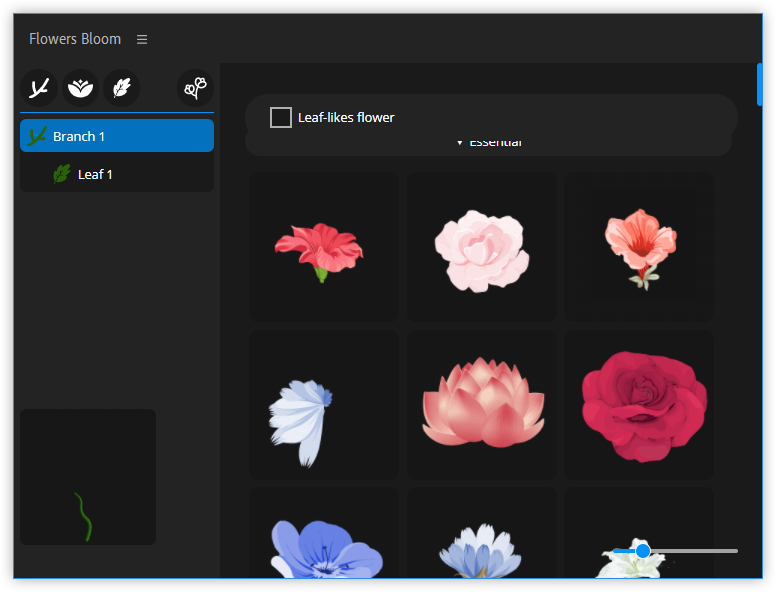This screenshot has height=592, width=776.
Task: Select the Leaf tool icon
Action: 121,88
